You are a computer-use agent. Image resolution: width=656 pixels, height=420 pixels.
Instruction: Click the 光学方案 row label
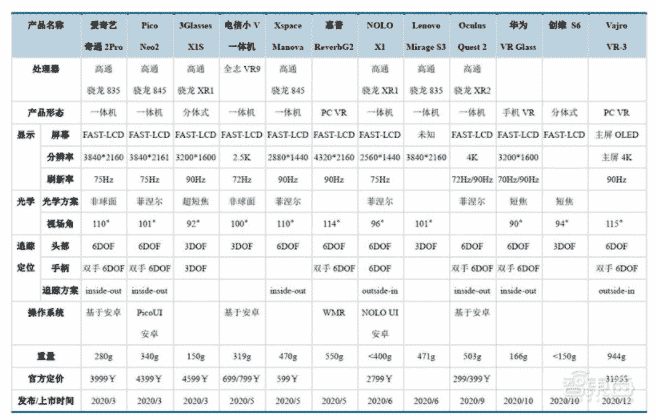60,202
